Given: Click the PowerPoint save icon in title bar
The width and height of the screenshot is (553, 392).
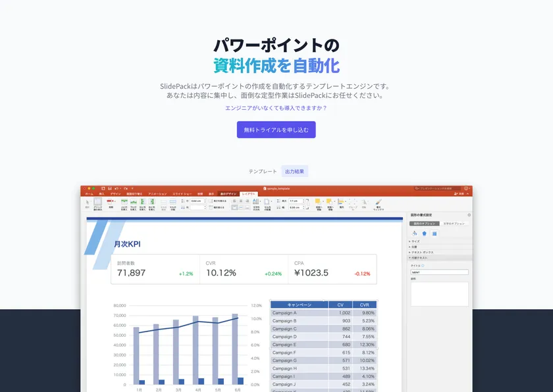Looking at the screenshot, I should (x=110, y=188).
